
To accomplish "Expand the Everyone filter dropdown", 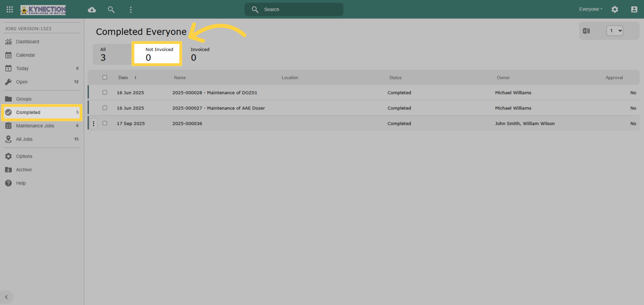I will point(591,9).
